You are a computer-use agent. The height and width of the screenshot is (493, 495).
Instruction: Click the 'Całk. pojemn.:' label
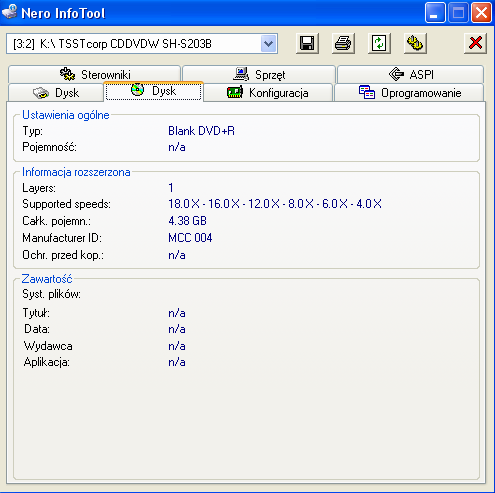click(x=56, y=221)
